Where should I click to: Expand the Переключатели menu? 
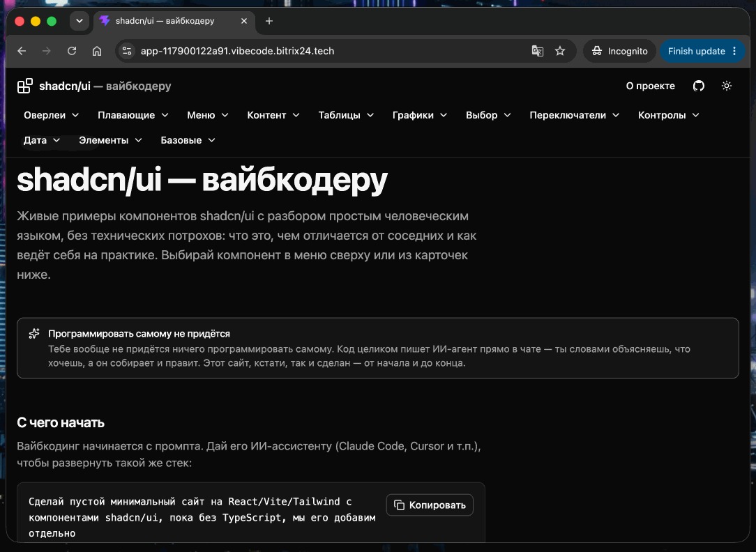coord(574,115)
